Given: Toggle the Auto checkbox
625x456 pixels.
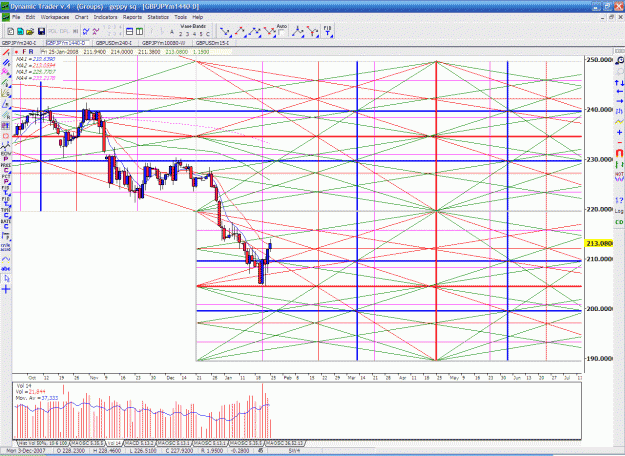Looking at the screenshot, I should [281, 33].
